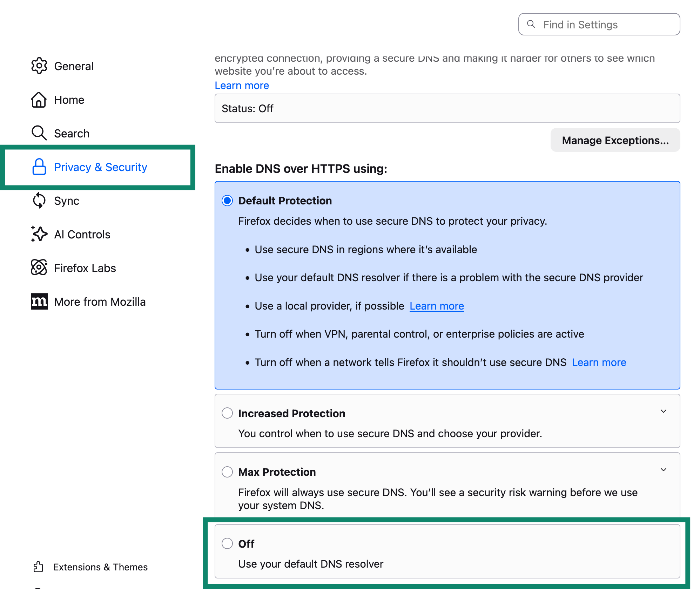Select the Off radio button
This screenshot has width=700, height=589.
227,543
